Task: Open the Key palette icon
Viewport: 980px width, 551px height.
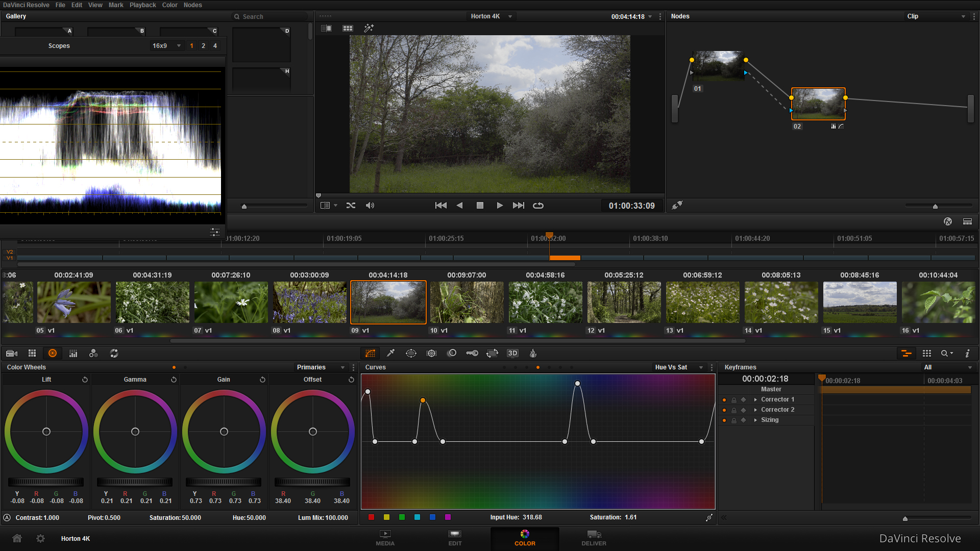Action: (472, 353)
